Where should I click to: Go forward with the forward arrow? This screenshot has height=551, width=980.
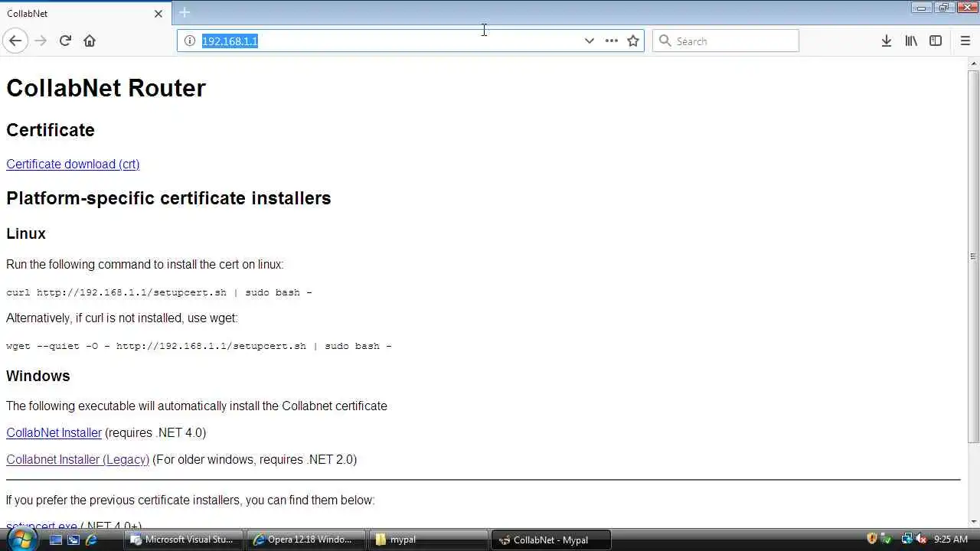point(41,41)
